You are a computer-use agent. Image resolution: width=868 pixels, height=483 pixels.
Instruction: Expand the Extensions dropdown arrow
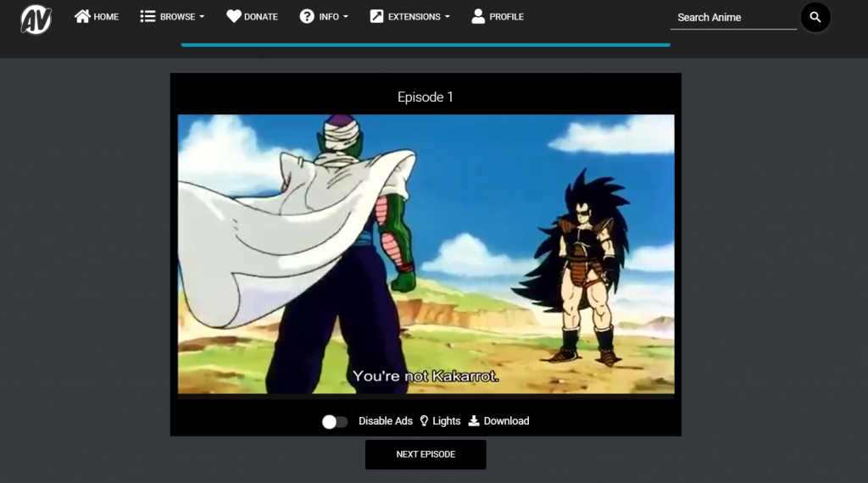[x=448, y=17]
